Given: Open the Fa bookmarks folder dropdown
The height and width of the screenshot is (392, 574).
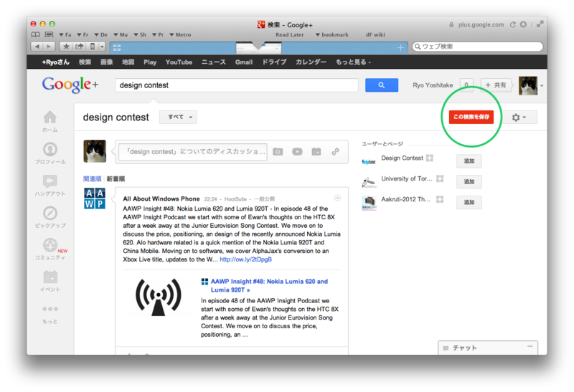Looking at the screenshot, I should tap(65, 34).
